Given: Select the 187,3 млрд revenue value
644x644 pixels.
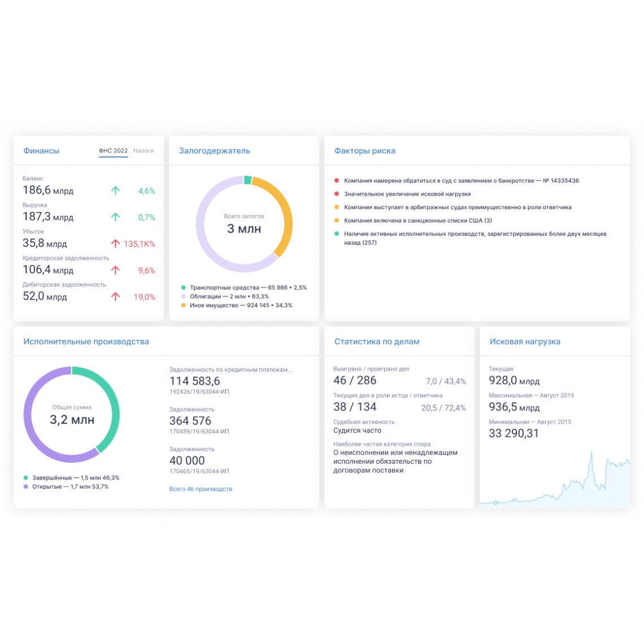Looking at the screenshot, I should click(x=48, y=216).
